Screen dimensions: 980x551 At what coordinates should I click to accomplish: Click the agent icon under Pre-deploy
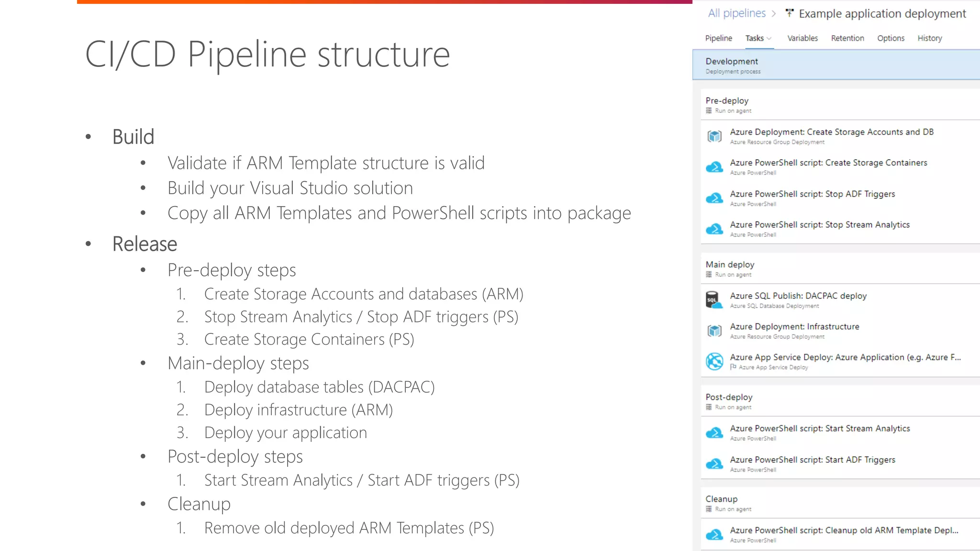709,111
